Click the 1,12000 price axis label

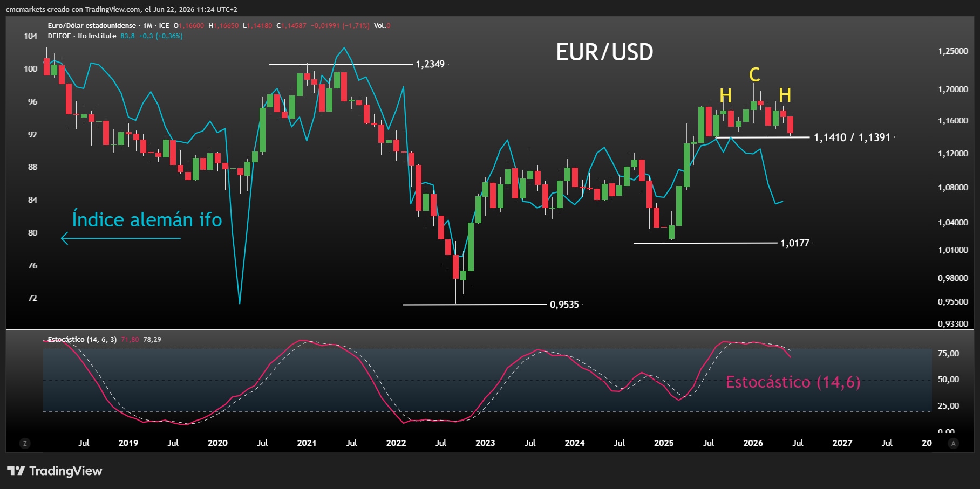pos(953,153)
